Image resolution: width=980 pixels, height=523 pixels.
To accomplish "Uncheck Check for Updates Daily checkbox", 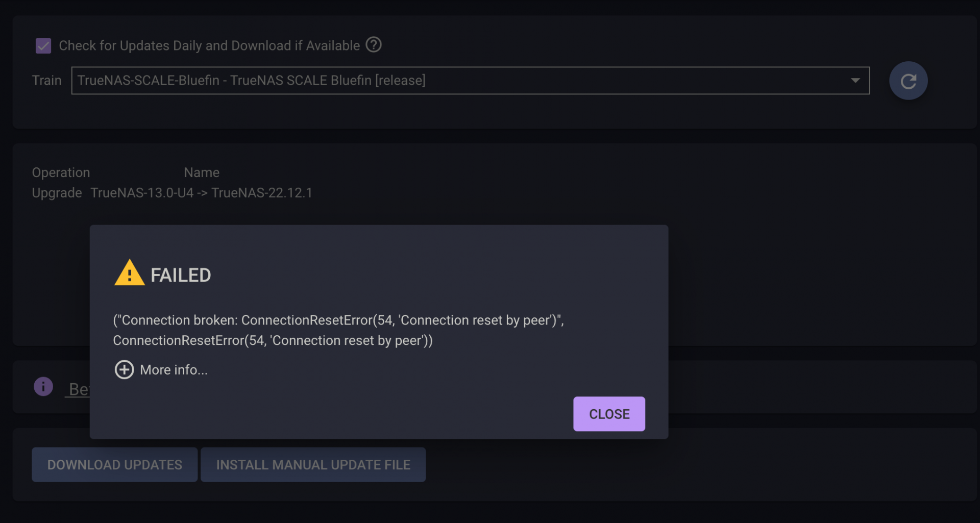I will (43, 45).
